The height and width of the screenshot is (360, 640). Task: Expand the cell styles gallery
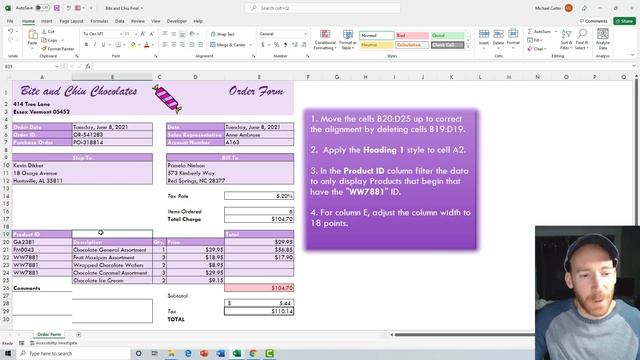click(x=468, y=47)
